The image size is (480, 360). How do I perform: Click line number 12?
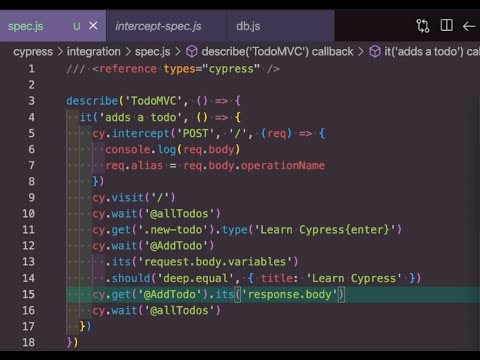pyautogui.click(x=29, y=246)
